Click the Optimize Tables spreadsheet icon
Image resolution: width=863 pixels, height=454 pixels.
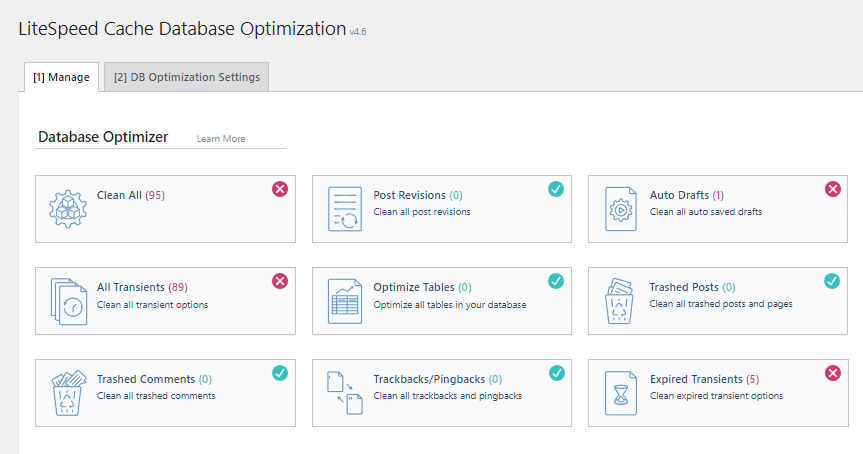click(345, 301)
